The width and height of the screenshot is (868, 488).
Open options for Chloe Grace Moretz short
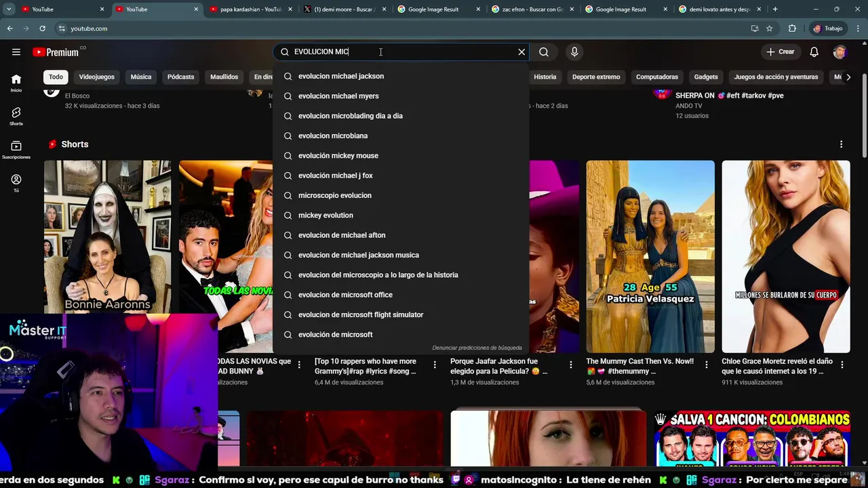(842, 365)
